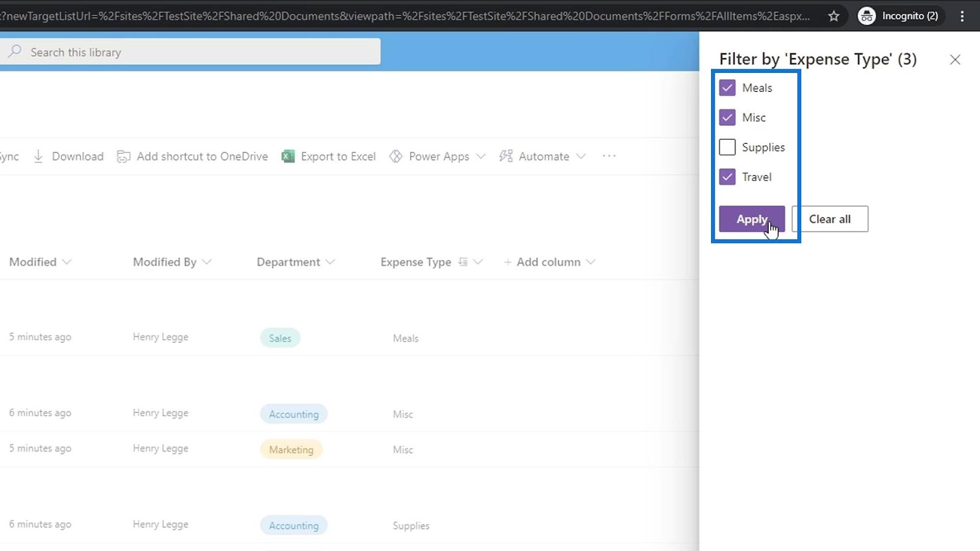Click the Download arrow icon
The width and height of the screenshot is (980, 551).
pos(38,156)
